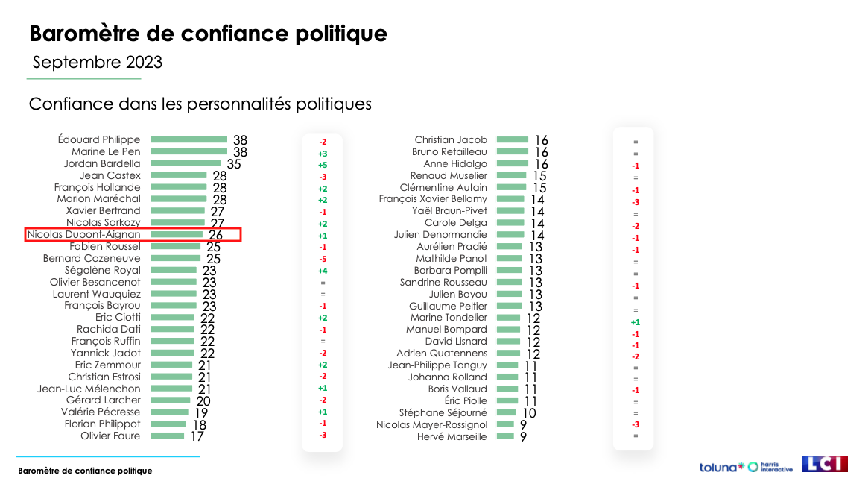Click the "Baromètre de confiance politique" main title
The width and height of the screenshot is (868, 487).
pyautogui.click(x=208, y=34)
